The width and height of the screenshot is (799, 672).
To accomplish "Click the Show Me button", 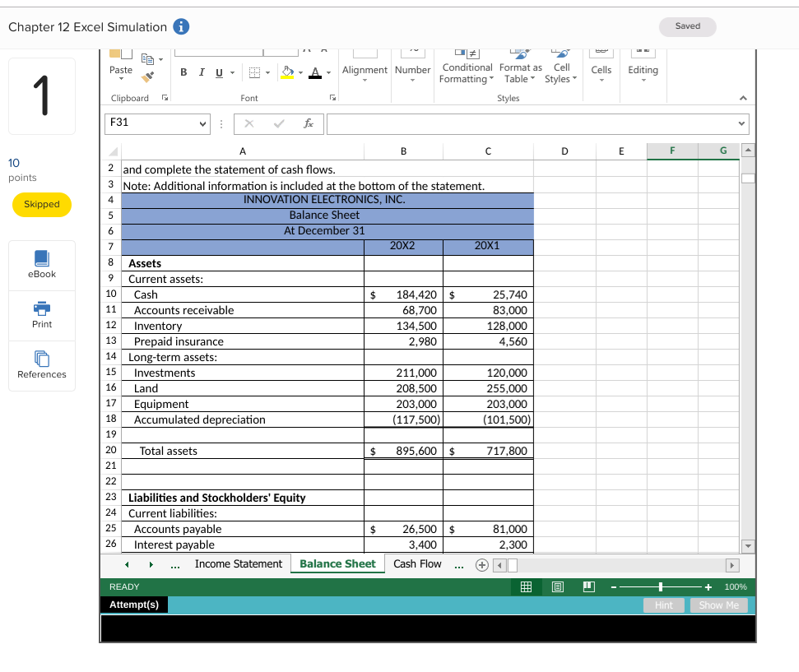I will [x=718, y=605].
